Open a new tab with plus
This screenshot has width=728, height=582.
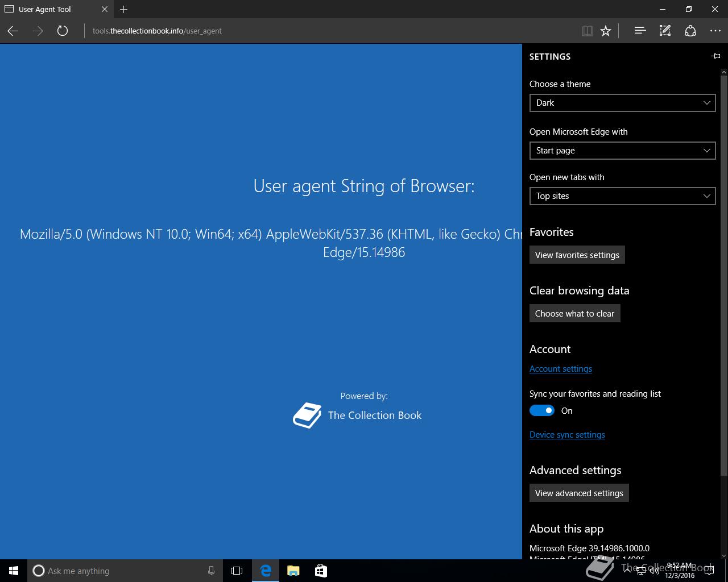click(x=123, y=9)
